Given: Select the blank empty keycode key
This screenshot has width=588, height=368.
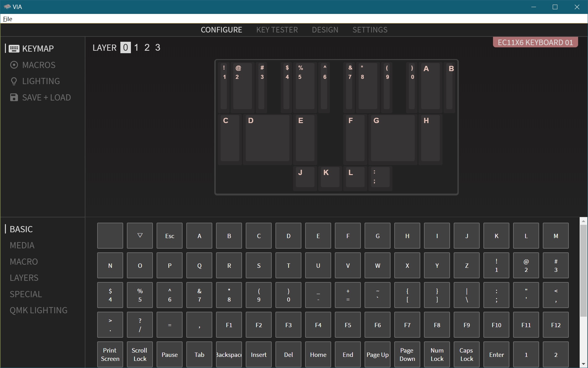Looking at the screenshot, I should 110,236.
